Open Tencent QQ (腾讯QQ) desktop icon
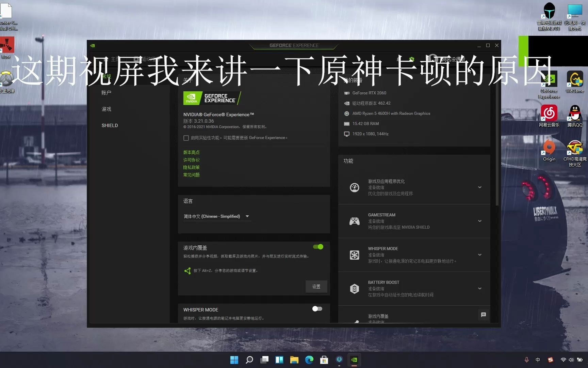This screenshot has width=588, height=368. 575,116
